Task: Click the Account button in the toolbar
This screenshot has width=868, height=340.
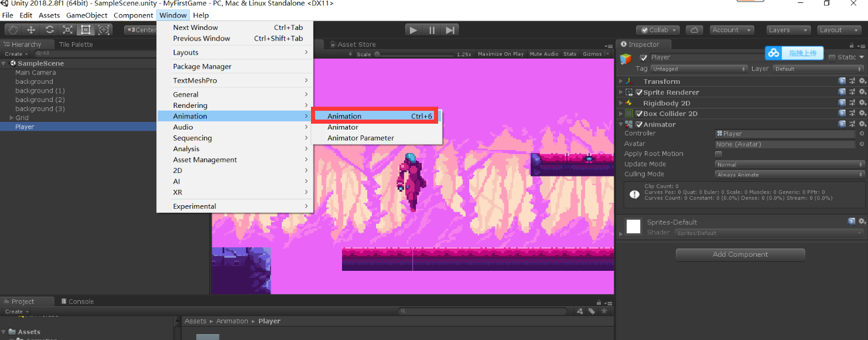Action: pyautogui.click(x=732, y=29)
